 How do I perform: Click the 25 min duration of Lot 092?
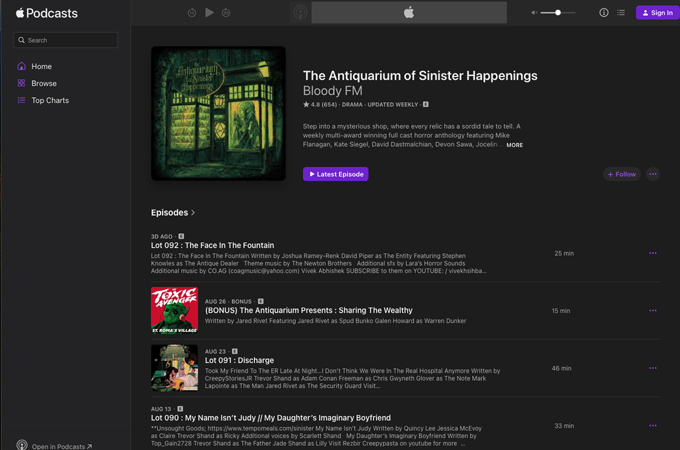point(564,253)
